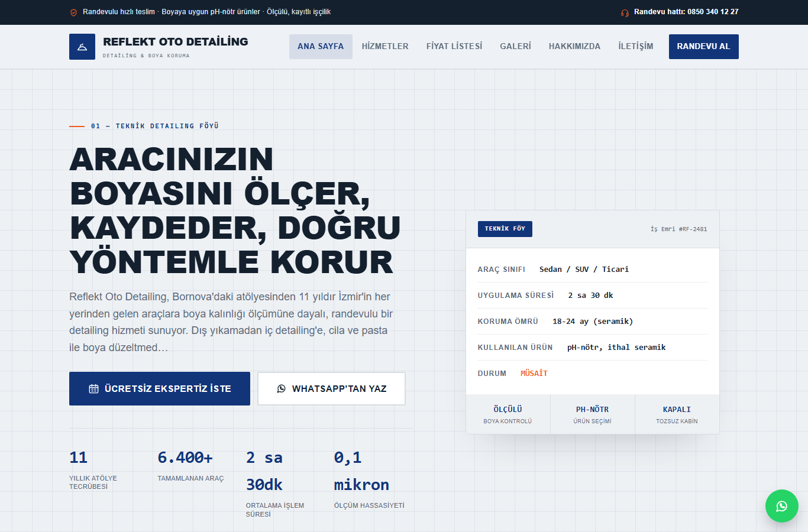Click the Detailing & Boya Koruma tagline
Image resolution: width=808 pixels, height=532 pixels.
pyautogui.click(x=146, y=56)
